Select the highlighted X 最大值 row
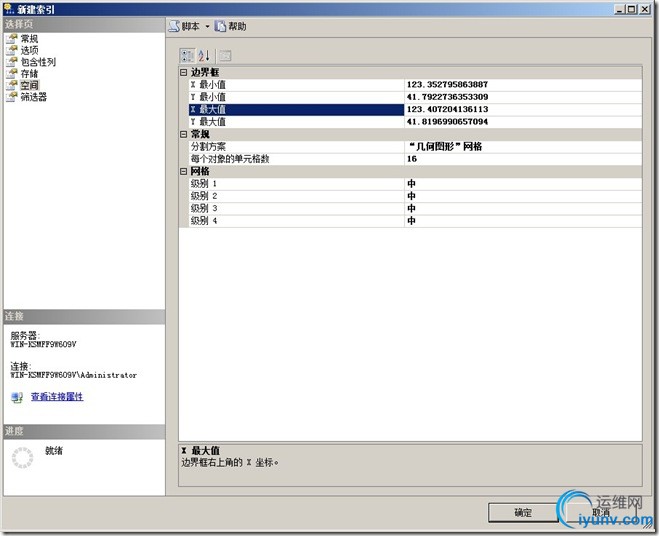The image size is (659, 536). [296, 109]
